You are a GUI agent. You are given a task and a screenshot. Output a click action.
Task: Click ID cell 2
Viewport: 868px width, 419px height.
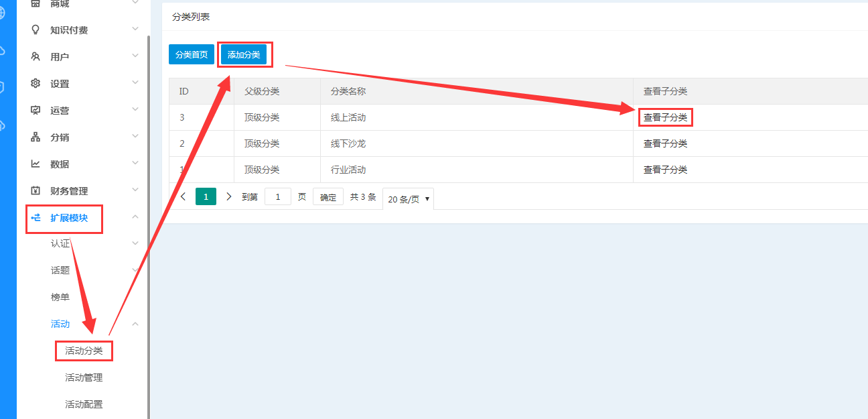coord(202,143)
